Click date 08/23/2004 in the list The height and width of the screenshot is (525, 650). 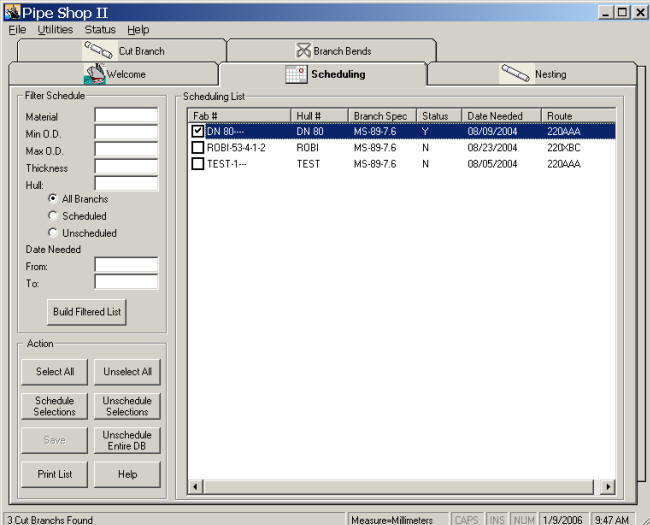[x=492, y=148]
